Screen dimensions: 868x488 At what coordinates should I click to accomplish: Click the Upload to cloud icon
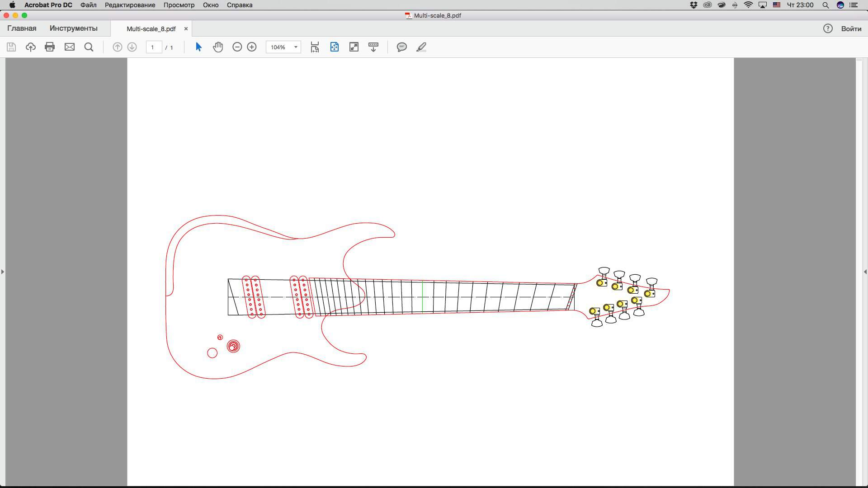(30, 47)
